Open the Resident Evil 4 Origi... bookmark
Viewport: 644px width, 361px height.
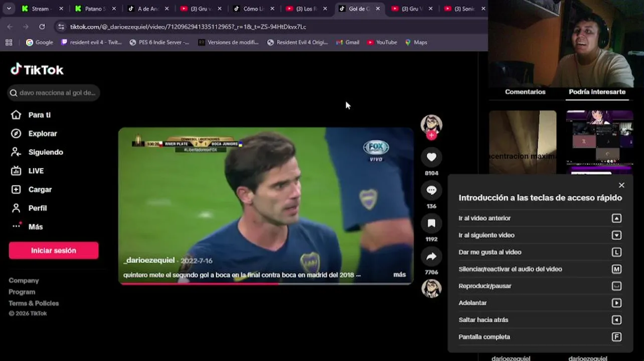[297, 42]
